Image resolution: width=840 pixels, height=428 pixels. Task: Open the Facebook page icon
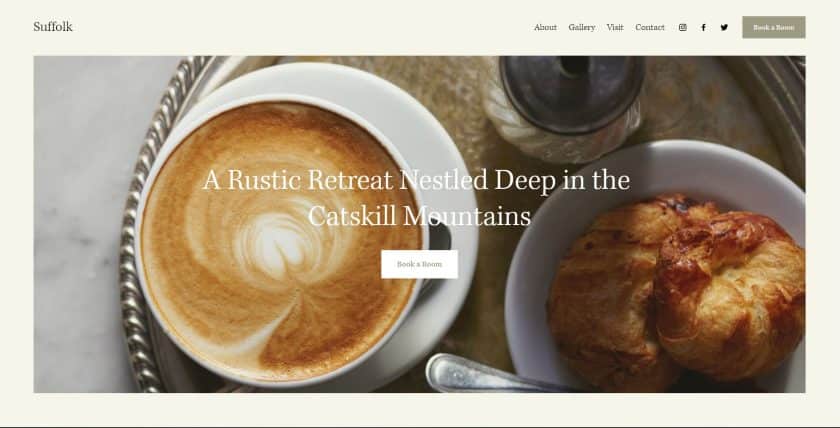pos(703,27)
